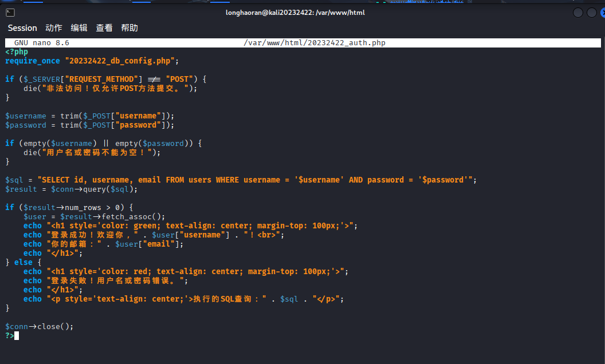Click the require_once keyword
605x364 pixels.
click(33, 61)
